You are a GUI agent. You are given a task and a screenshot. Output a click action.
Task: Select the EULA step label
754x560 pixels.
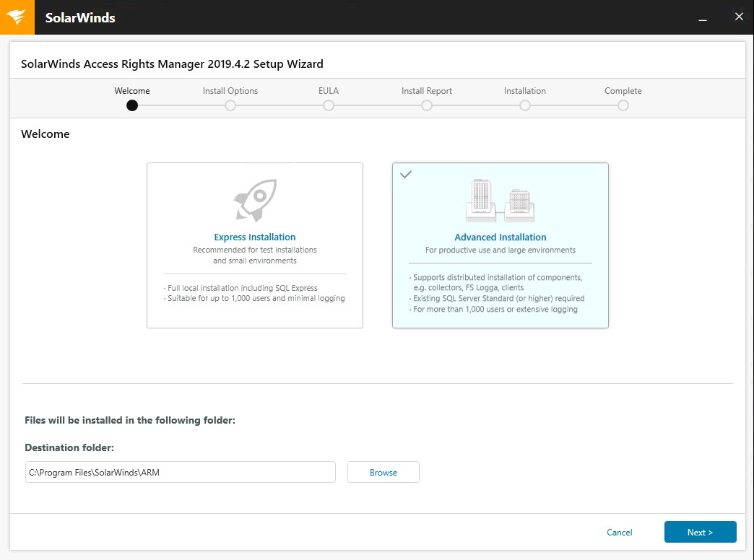click(329, 91)
